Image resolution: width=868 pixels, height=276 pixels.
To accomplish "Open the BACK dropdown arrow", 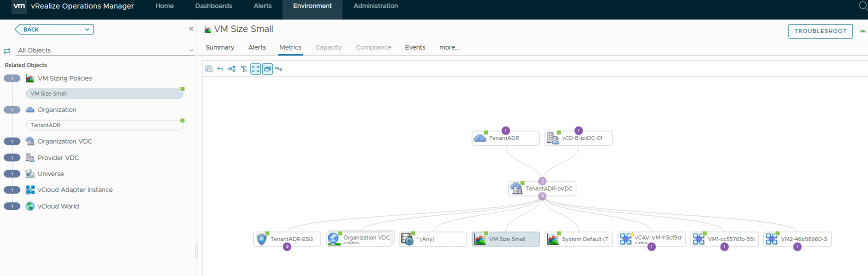I will click(87, 29).
